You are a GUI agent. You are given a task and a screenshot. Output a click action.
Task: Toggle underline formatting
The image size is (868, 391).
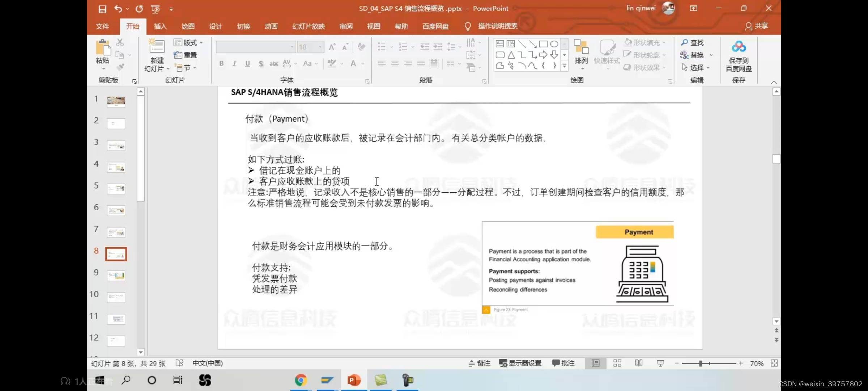tap(247, 63)
